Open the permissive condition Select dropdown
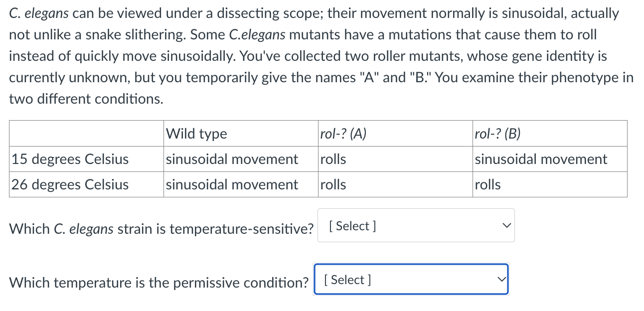 pos(410,280)
